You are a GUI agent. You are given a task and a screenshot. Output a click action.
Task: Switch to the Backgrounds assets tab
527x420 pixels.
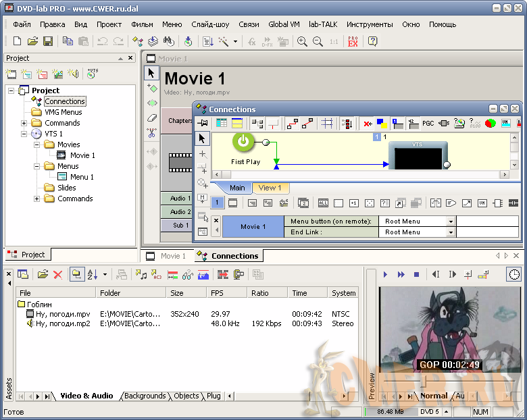(145, 396)
